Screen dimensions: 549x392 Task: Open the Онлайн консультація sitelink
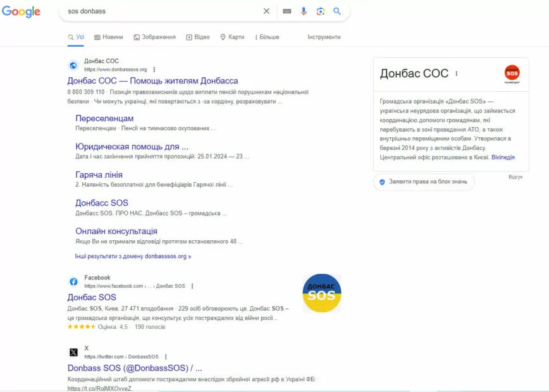pos(116,231)
